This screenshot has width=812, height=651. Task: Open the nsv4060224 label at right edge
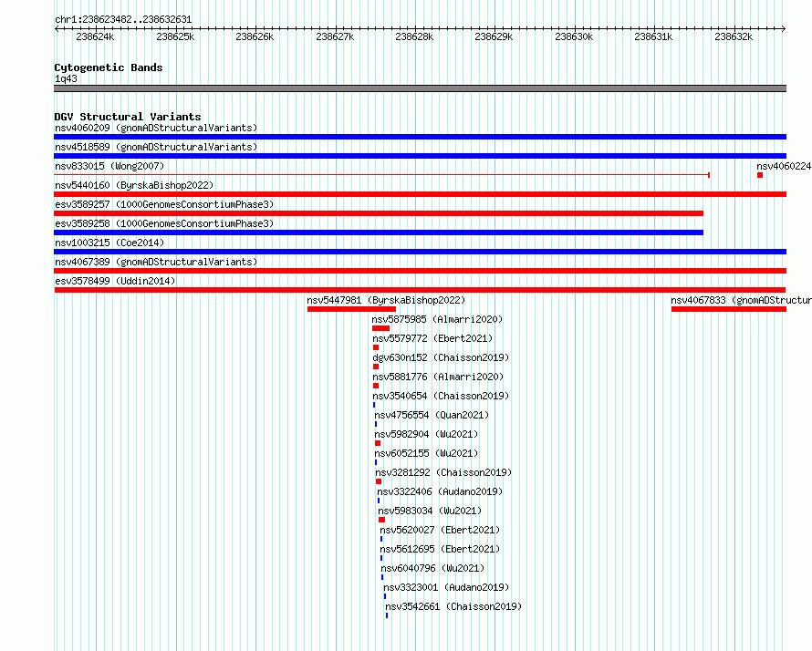click(784, 166)
